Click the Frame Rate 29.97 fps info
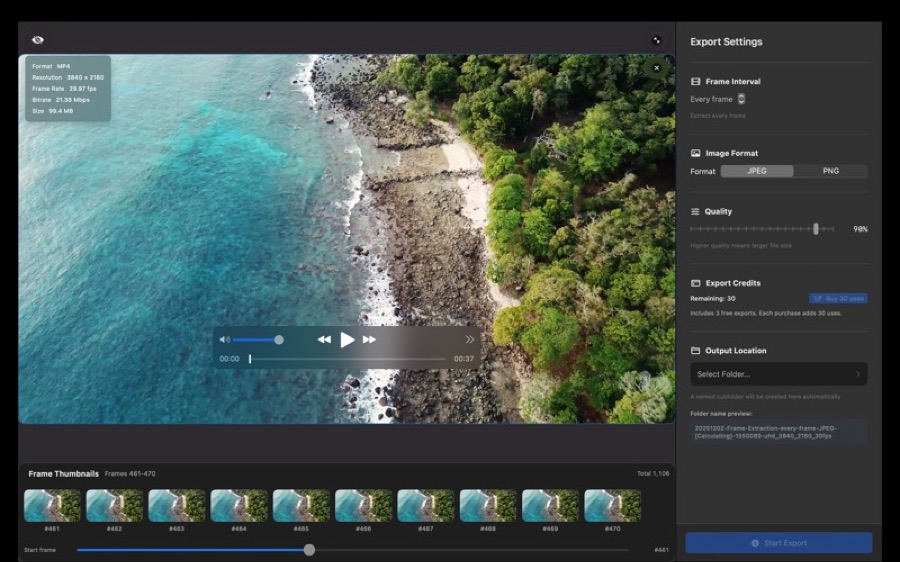 point(64,89)
